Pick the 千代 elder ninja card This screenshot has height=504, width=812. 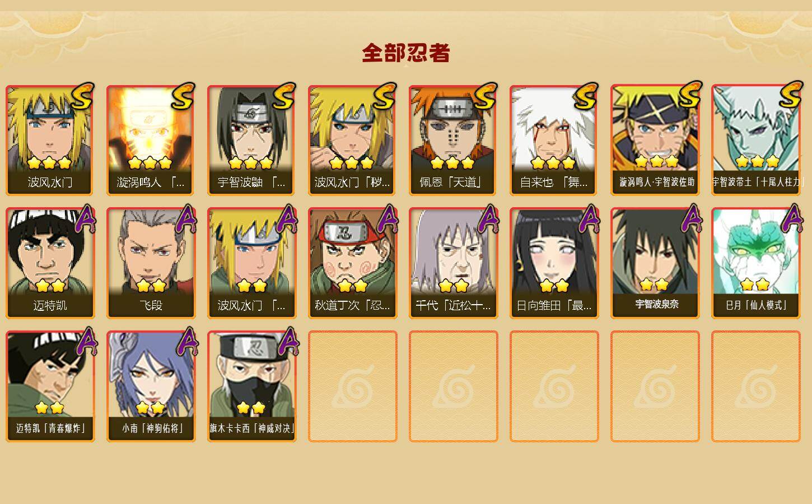[x=454, y=263]
